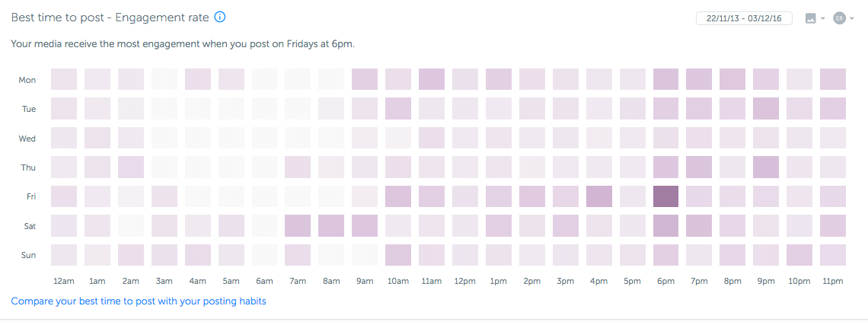Pick the Monday 11am heatmap cell
The image size is (868, 322).
point(432,79)
